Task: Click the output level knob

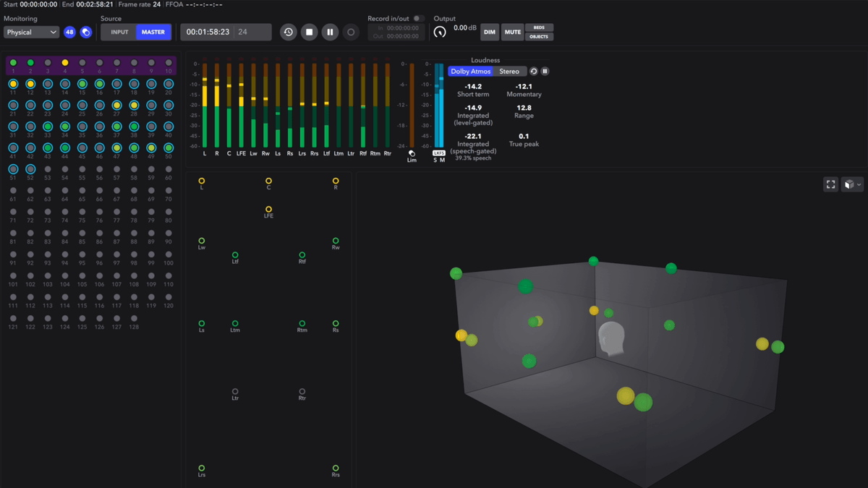Action: (440, 32)
